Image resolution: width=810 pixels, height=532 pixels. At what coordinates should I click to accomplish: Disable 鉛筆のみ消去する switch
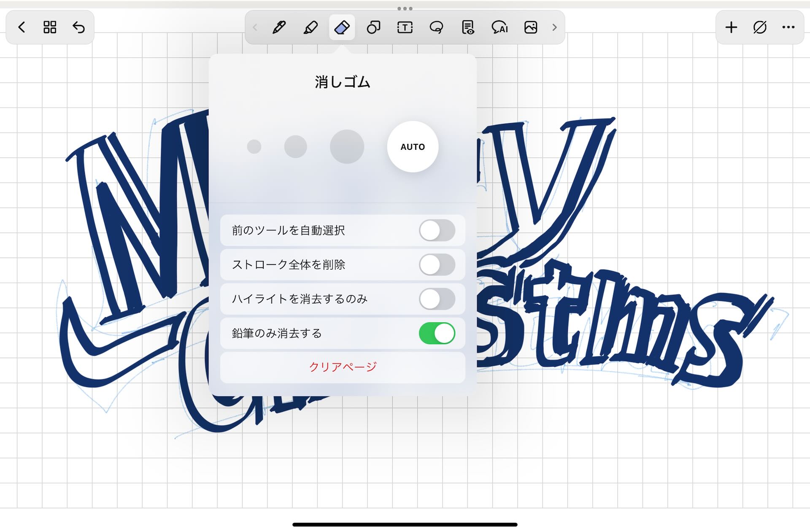[437, 333]
